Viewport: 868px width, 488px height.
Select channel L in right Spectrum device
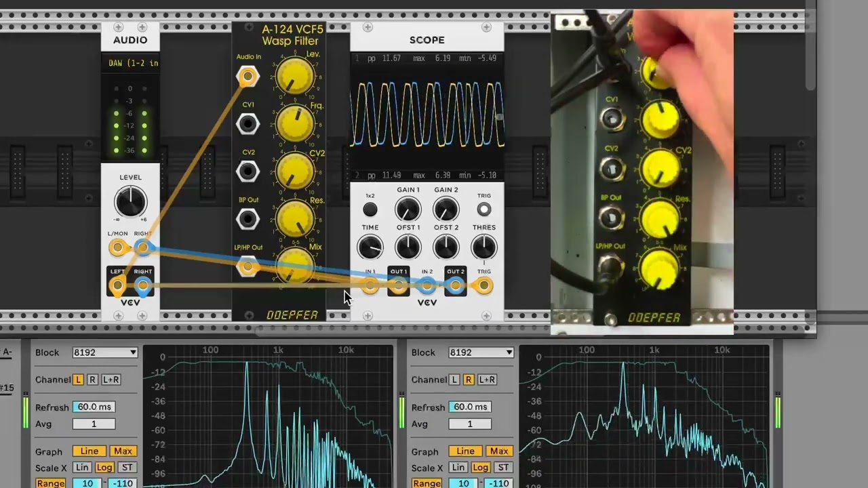click(x=454, y=380)
